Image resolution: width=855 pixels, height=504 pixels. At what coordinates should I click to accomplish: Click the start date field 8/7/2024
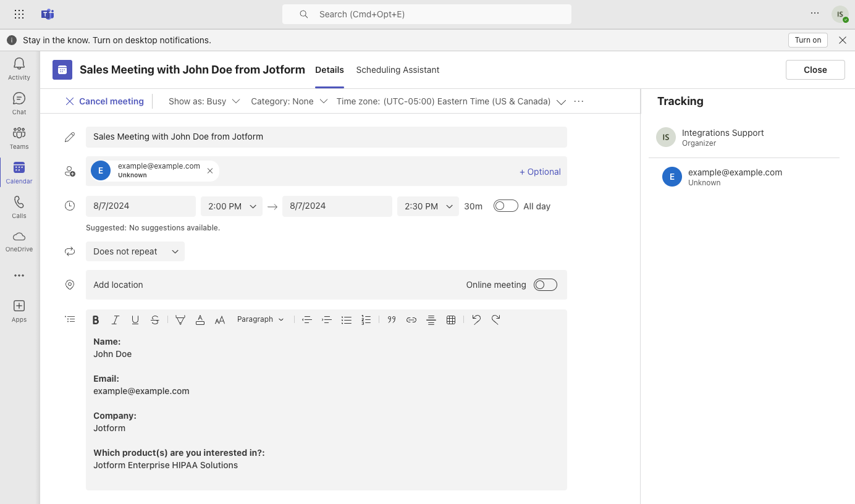(141, 206)
